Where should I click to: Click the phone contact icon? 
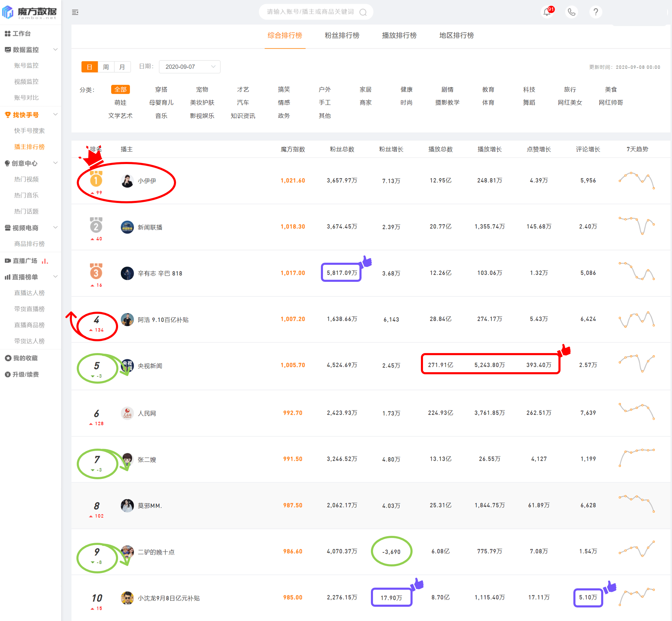pyautogui.click(x=571, y=12)
